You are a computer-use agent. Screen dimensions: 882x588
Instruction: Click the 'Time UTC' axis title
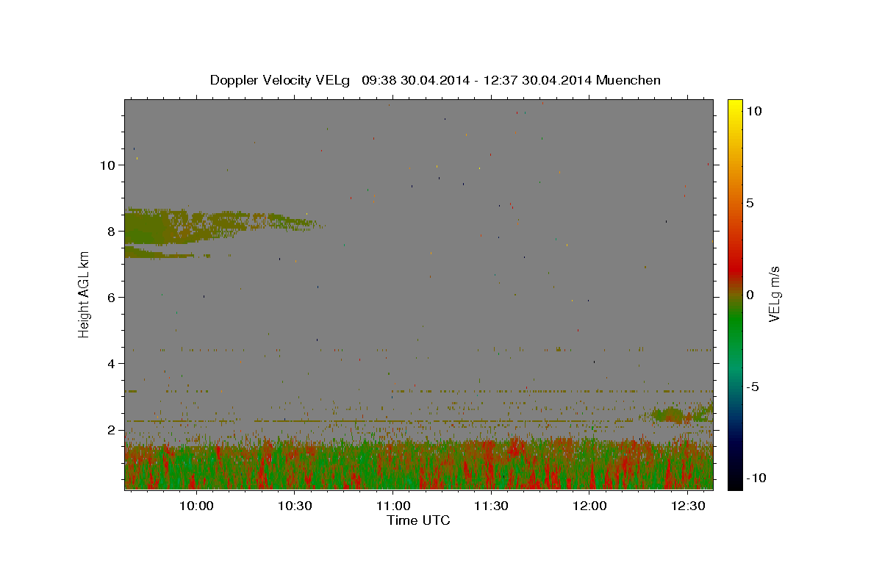tap(418, 520)
